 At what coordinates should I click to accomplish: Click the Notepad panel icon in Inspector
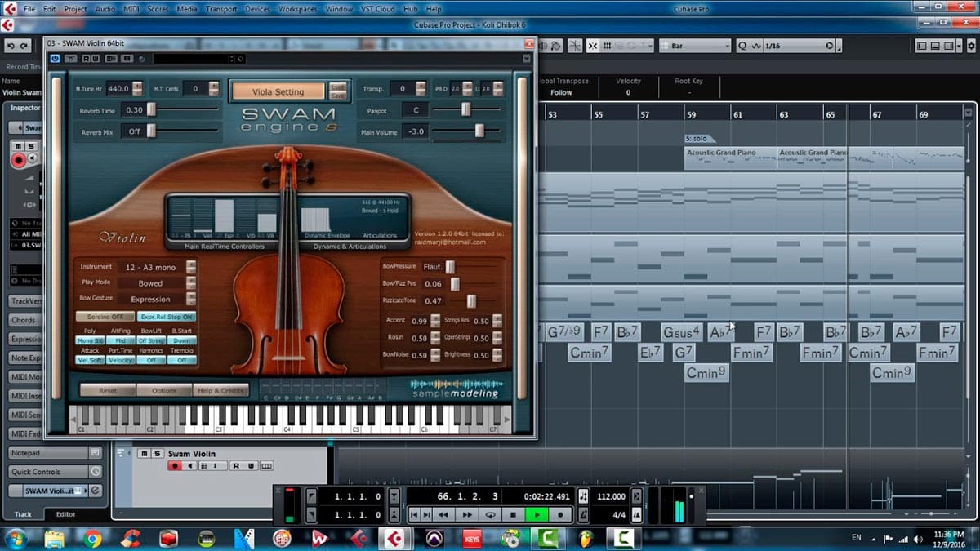pyautogui.click(x=96, y=452)
